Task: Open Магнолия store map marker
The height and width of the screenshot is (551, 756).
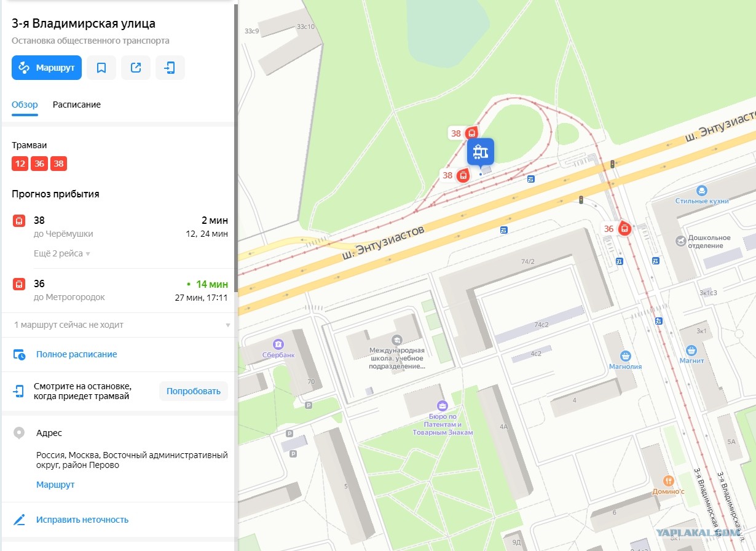Action: point(626,355)
